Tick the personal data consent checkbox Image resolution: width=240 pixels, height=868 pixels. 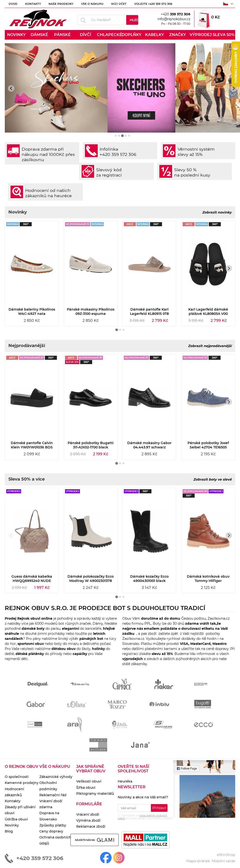[119, 815]
